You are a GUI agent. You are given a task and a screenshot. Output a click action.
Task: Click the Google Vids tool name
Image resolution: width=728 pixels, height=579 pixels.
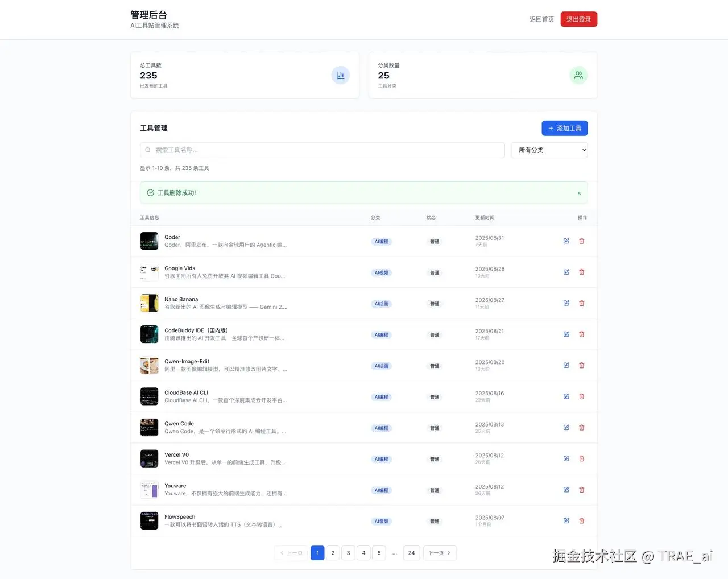(180, 268)
